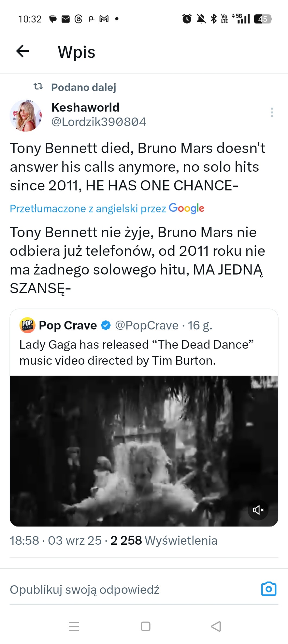Image resolution: width=288 pixels, height=644 pixels.
Task: Open the Keshaworld display name
Action: [x=85, y=107]
